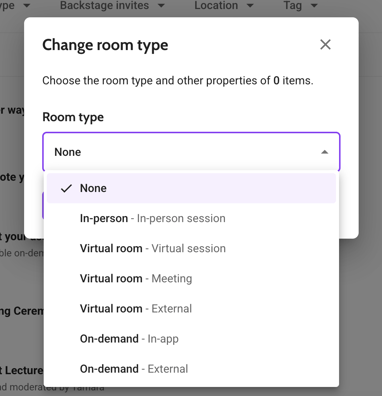Choose Virtual room - External option
This screenshot has height=396, width=382.
[x=191, y=309]
